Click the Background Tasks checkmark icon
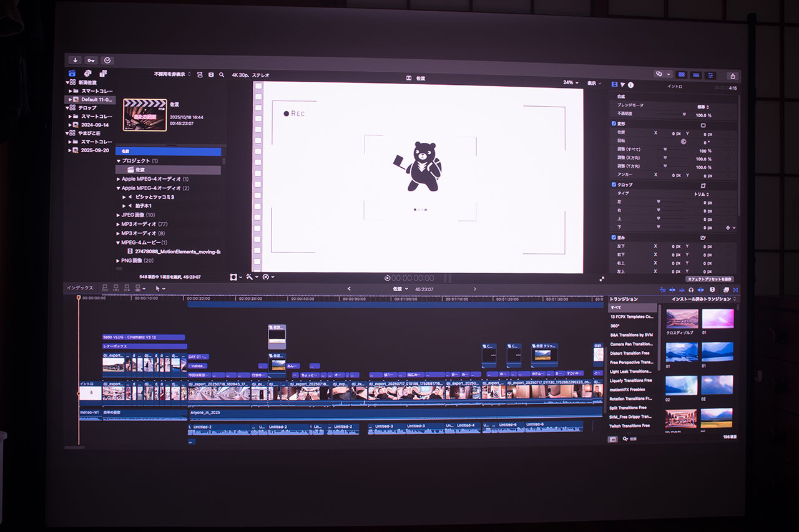The height and width of the screenshot is (532, 799). (x=107, y=60)
